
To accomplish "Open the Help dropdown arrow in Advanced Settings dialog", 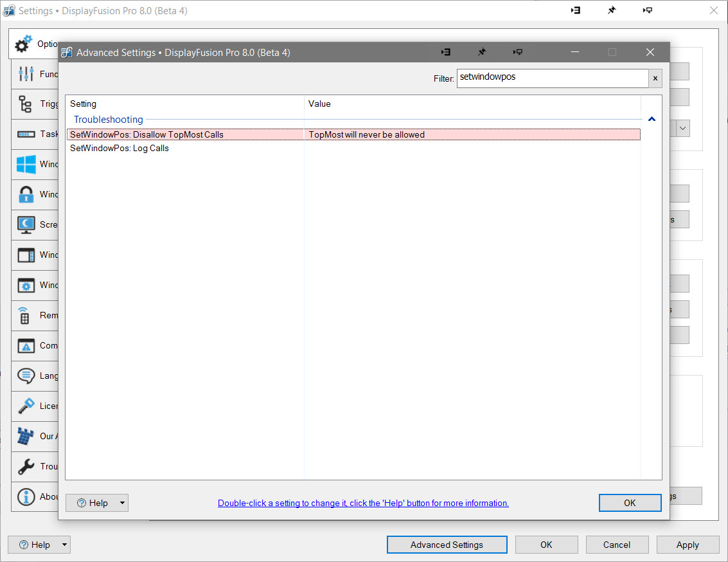I will click(x=122, y=503).
